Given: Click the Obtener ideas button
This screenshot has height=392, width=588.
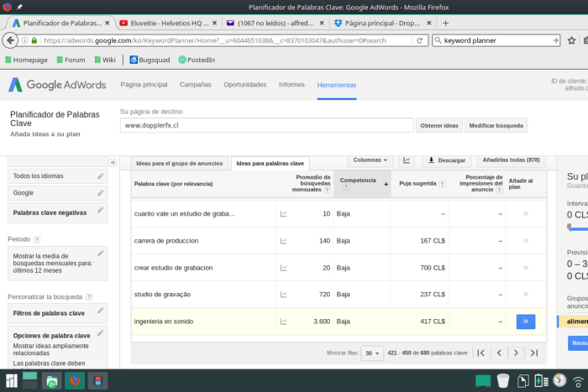Looking at the screenshot, I should [x=439, y=126].
